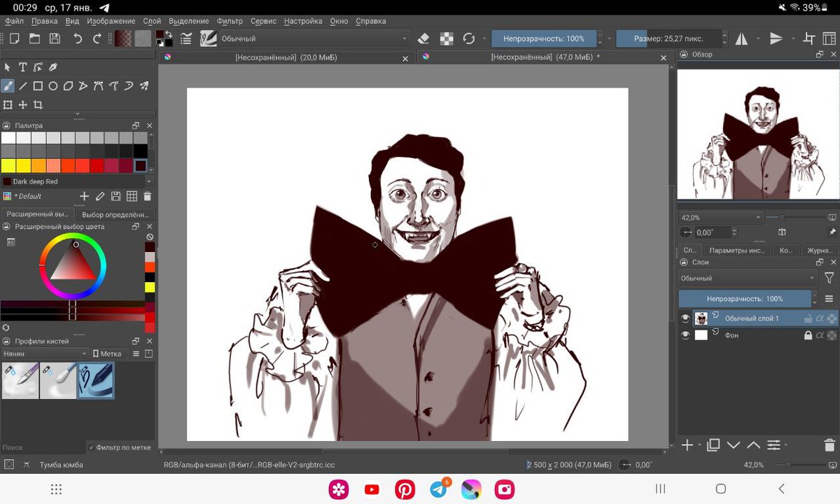Select the Text tool
Viewport: 840px width, 504px height.
click(22, 67)
